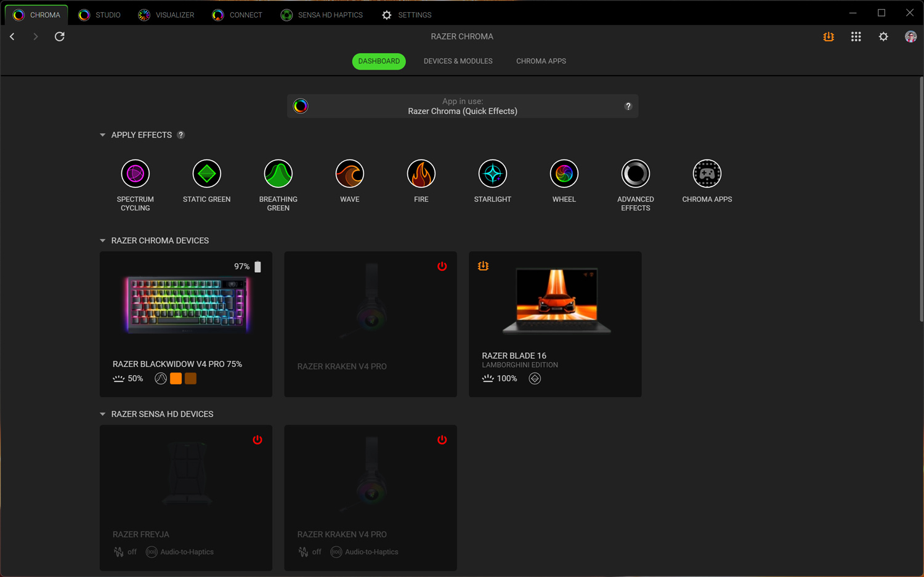
Task: Open the Razer BlackWidow V4 Pro 75% keyboard thumbnail
Action: coord(187,305)
